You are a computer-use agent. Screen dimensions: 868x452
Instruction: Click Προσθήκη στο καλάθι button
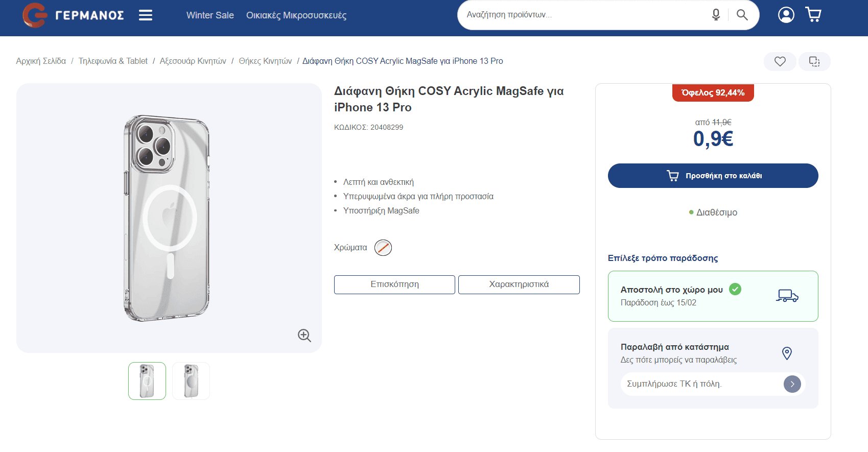tap(713, 176)
